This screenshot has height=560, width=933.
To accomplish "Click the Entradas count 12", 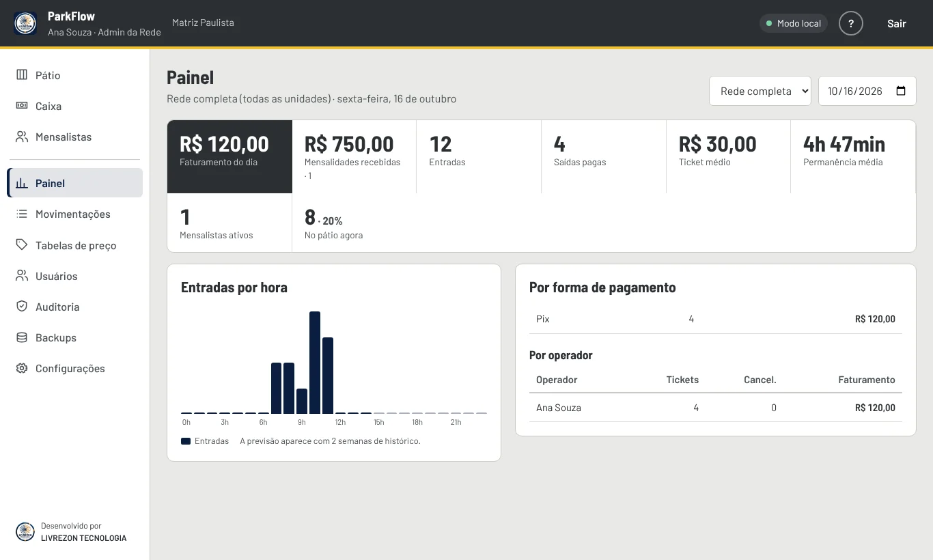I will pos(441,144).
